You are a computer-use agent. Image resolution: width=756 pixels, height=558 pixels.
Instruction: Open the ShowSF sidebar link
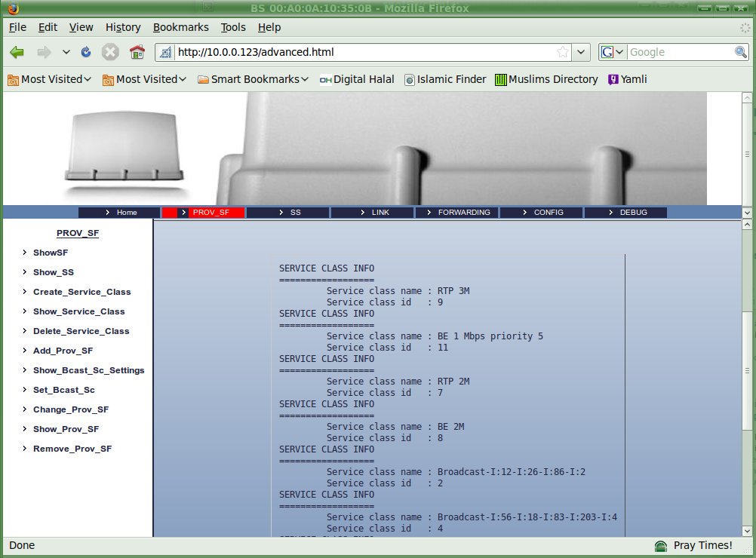51,253
